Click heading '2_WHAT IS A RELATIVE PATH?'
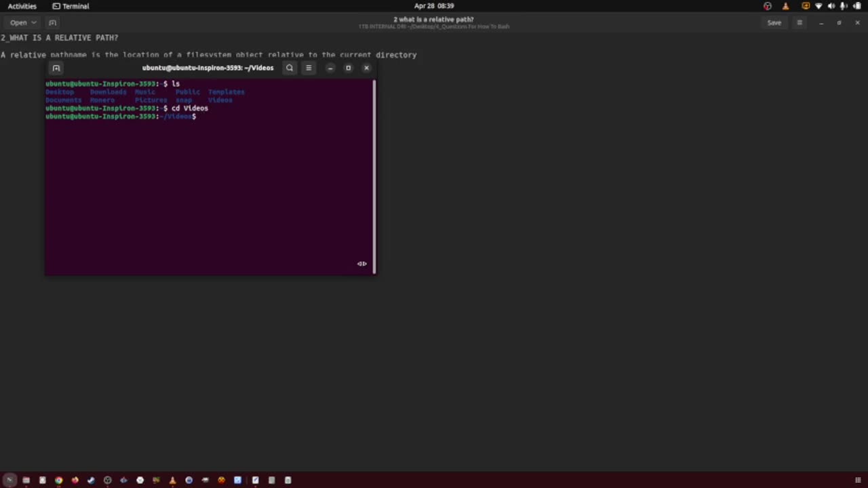868x488 pixels. pos(60,38)
